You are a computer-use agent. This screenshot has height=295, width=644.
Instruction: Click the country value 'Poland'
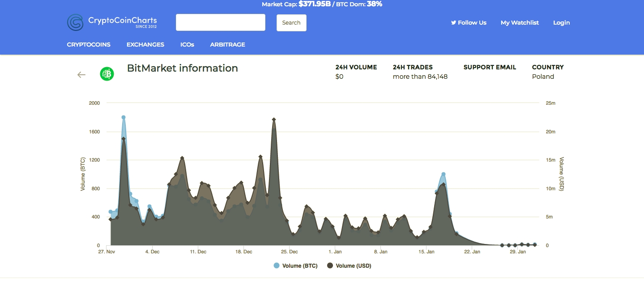[x=543, y=77]
